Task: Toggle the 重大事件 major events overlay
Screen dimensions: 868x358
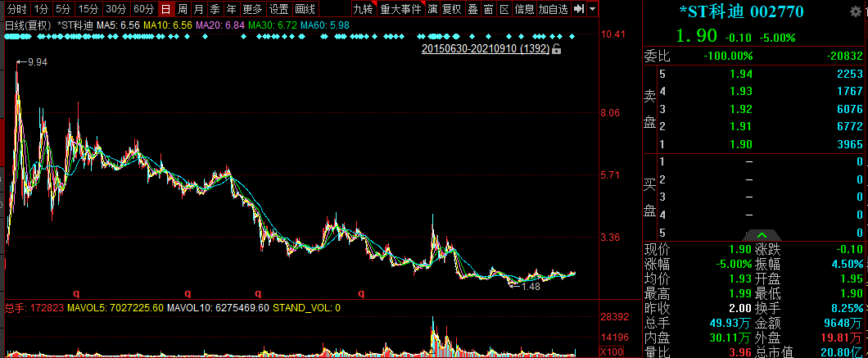Action: [x=400, y=9]
